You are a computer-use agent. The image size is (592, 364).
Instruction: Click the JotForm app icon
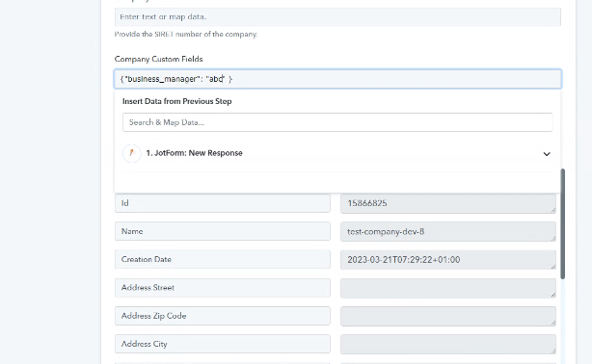click(132, 153)
